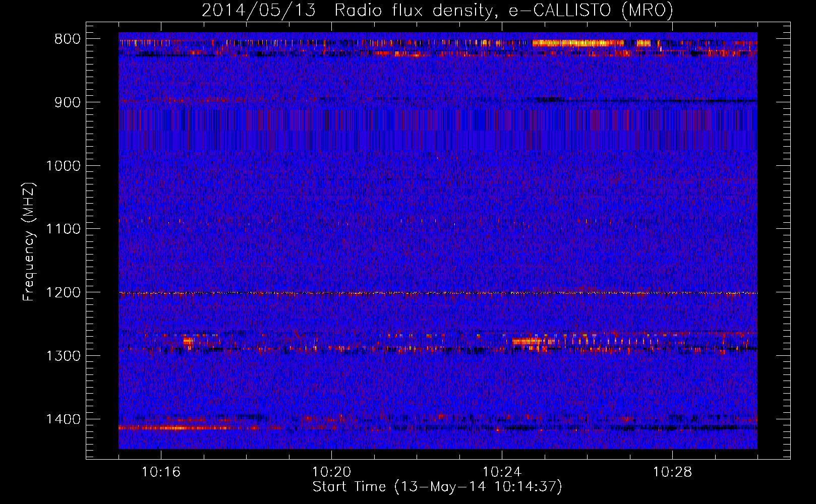Click the '1100' frequency tick label

[x=63, y=229]
